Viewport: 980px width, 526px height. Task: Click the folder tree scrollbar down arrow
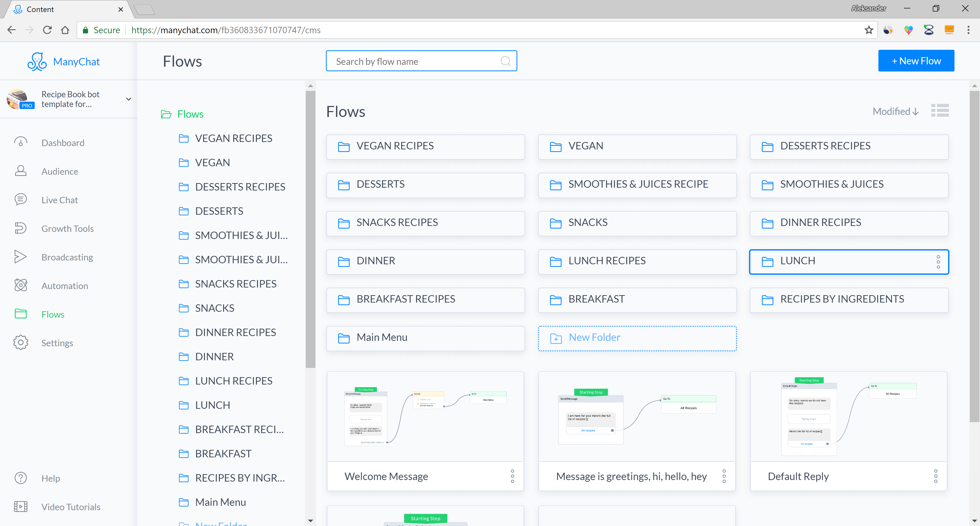(310, 520)
